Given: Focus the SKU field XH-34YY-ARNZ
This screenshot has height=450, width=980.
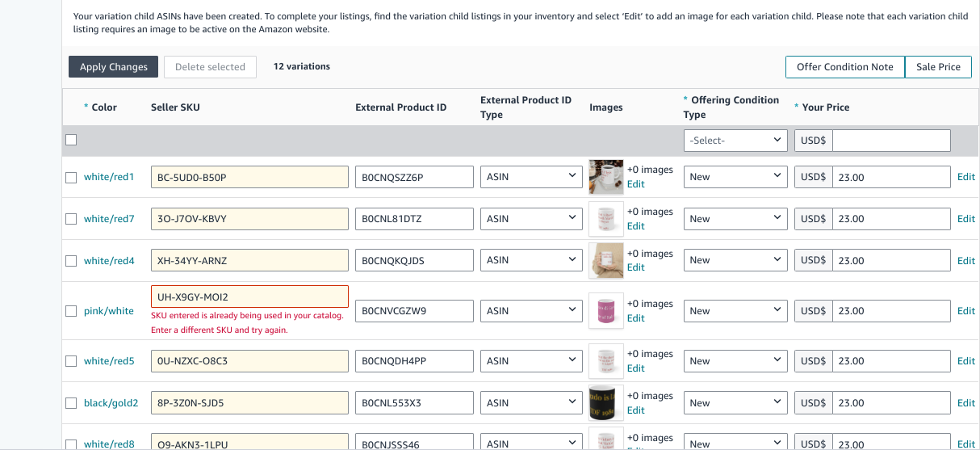Looking at the screenshot, I should [249, 260].
